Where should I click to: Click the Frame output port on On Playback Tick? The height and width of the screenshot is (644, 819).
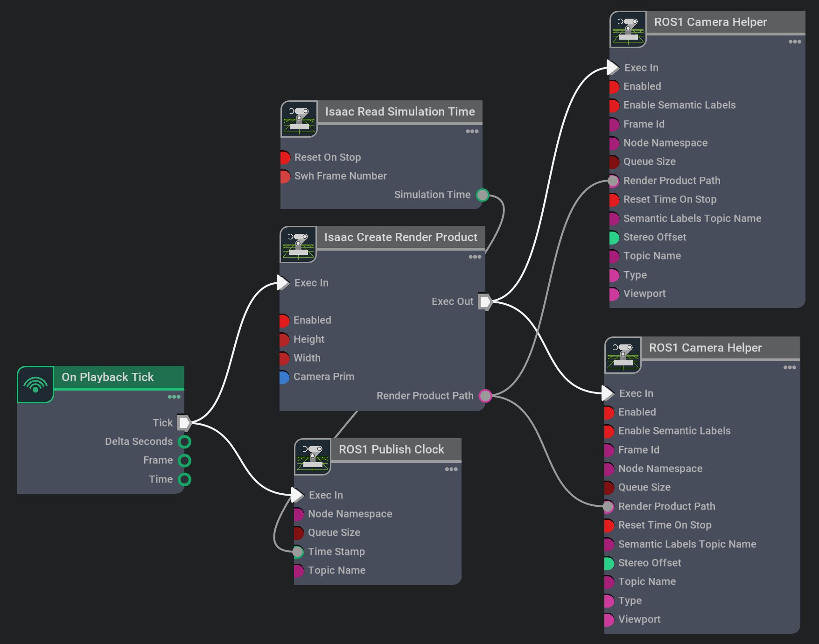click(185, 461)
